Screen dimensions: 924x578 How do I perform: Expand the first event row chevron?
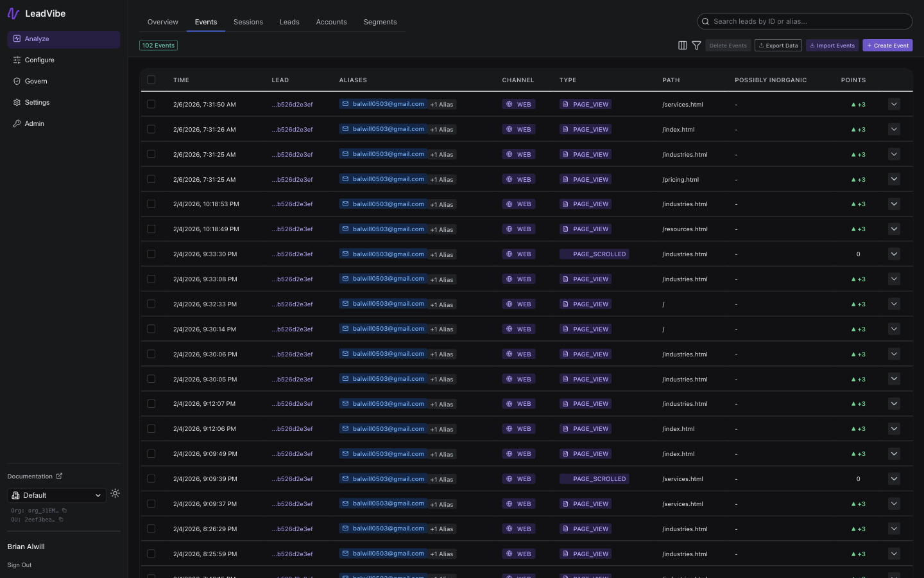(x=894, y=103)
